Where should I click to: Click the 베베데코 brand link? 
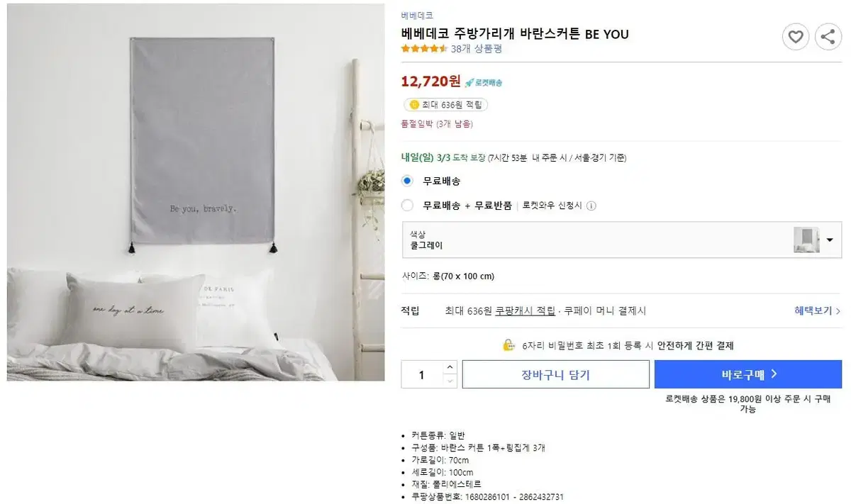417,15
